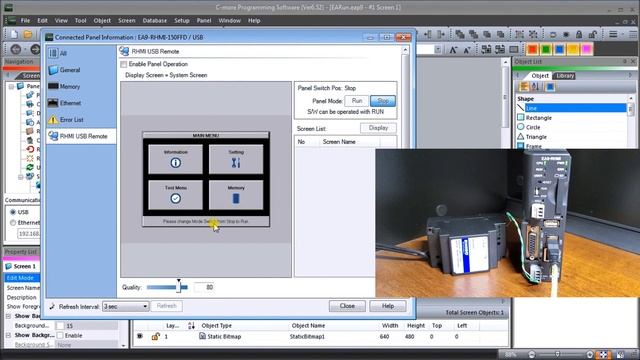Screen dimensions: 640x360
Task: Click alphabetical sort icon in Object List
Action: [x=536, y=87]
